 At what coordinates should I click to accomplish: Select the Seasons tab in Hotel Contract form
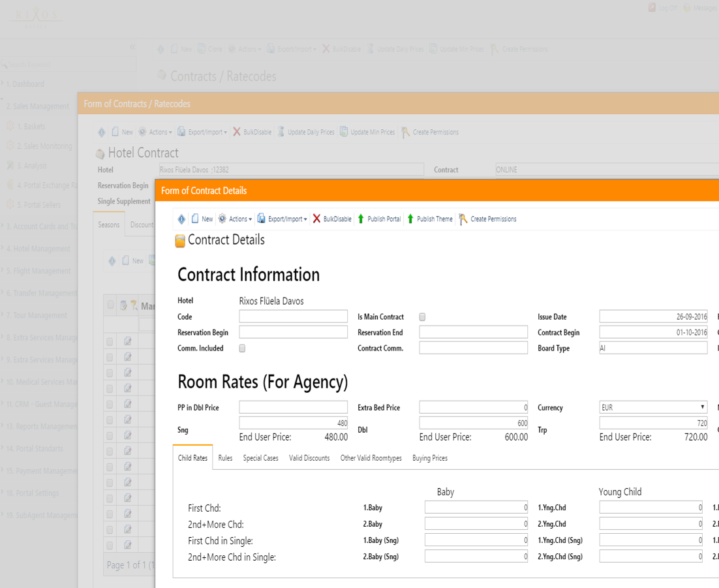109,224
